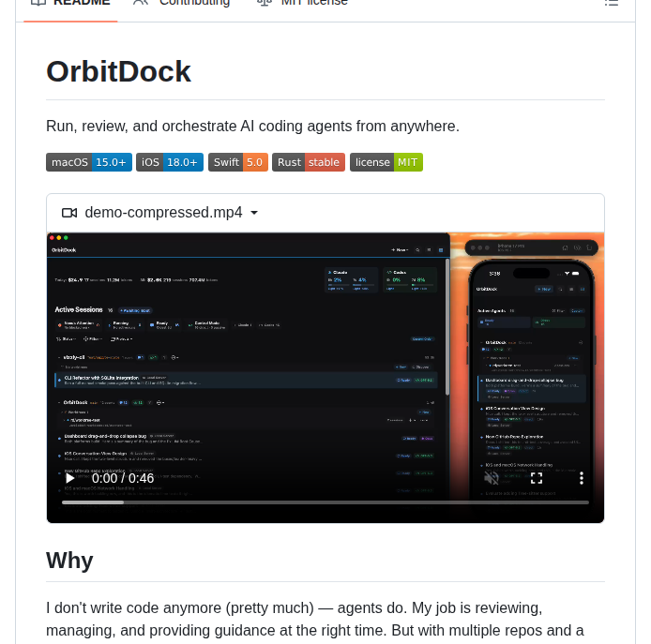This screenshot has width=651, height=644.
Task: Enter fullscreen for the demo video
Action: point(537,478)
